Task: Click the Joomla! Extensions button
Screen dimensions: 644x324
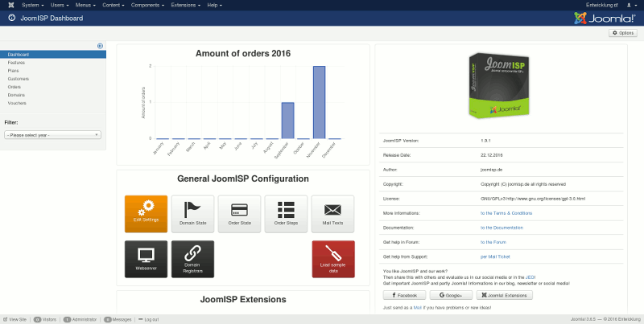Action: (505, 295)
